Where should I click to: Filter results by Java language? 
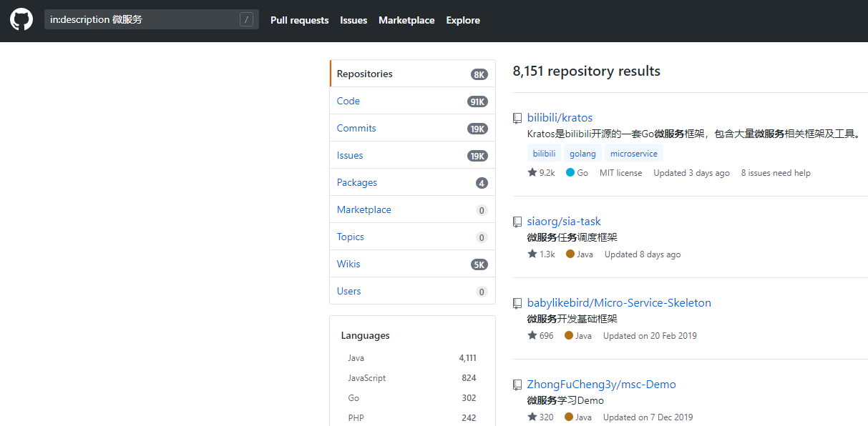pos(412,357)
